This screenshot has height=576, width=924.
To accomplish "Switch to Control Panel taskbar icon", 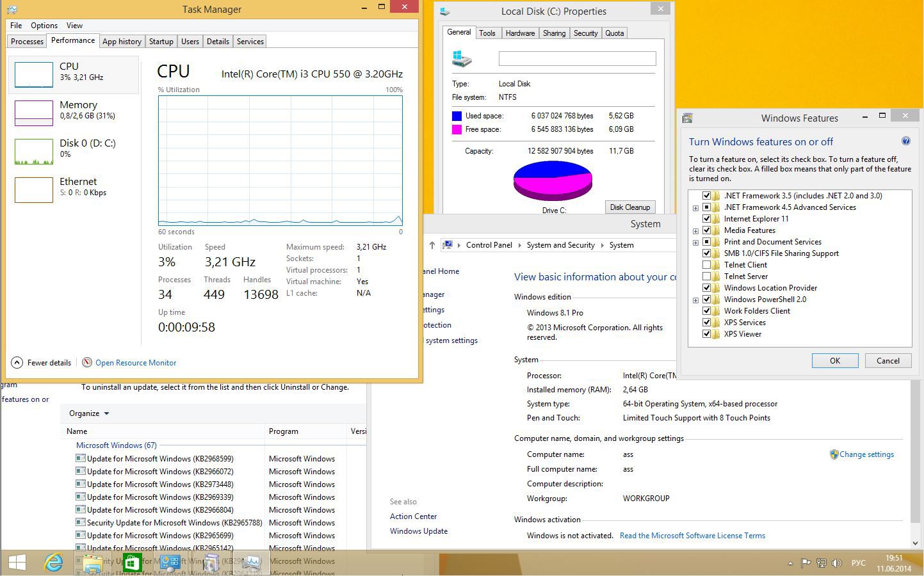I will (170, 563).
